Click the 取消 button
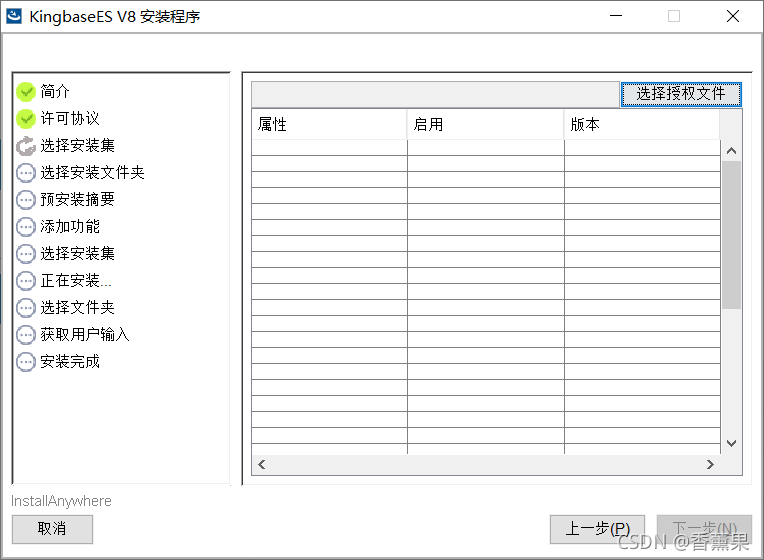Viewport: 764px width, 560px height. [x=52, y=529]
